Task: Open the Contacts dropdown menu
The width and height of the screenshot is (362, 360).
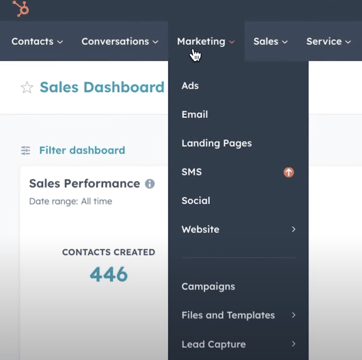Action: coord(37,41)
